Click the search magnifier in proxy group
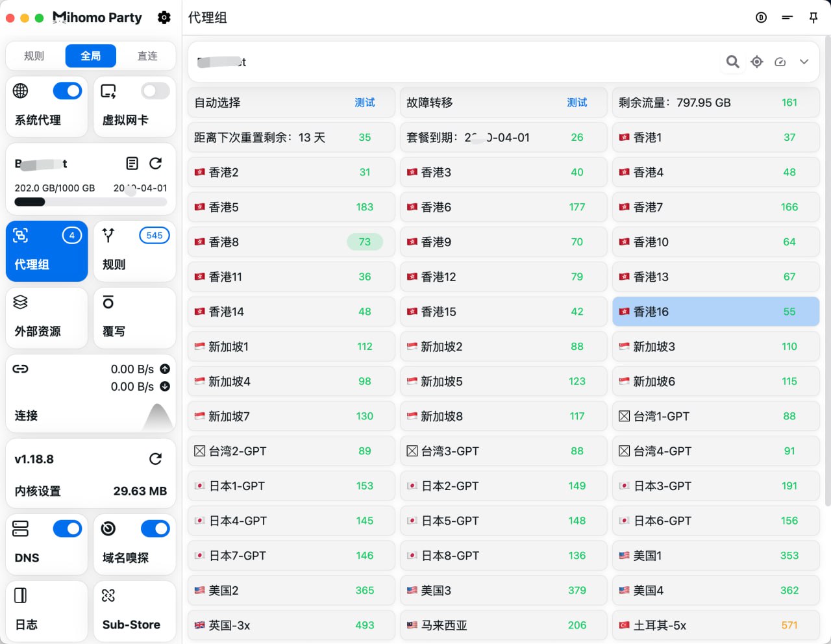The image size is (831, 644). pos(733,62)
